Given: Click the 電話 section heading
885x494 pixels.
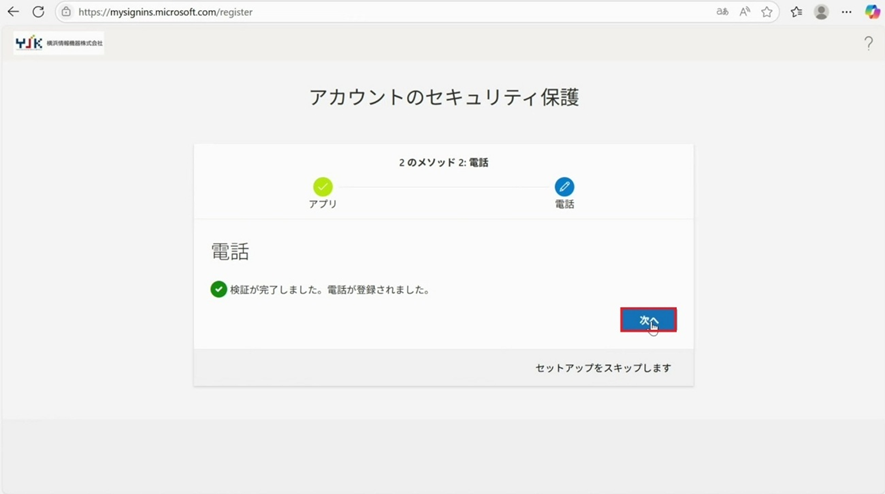Looking at the screenshot, I should tap(230, 251).
